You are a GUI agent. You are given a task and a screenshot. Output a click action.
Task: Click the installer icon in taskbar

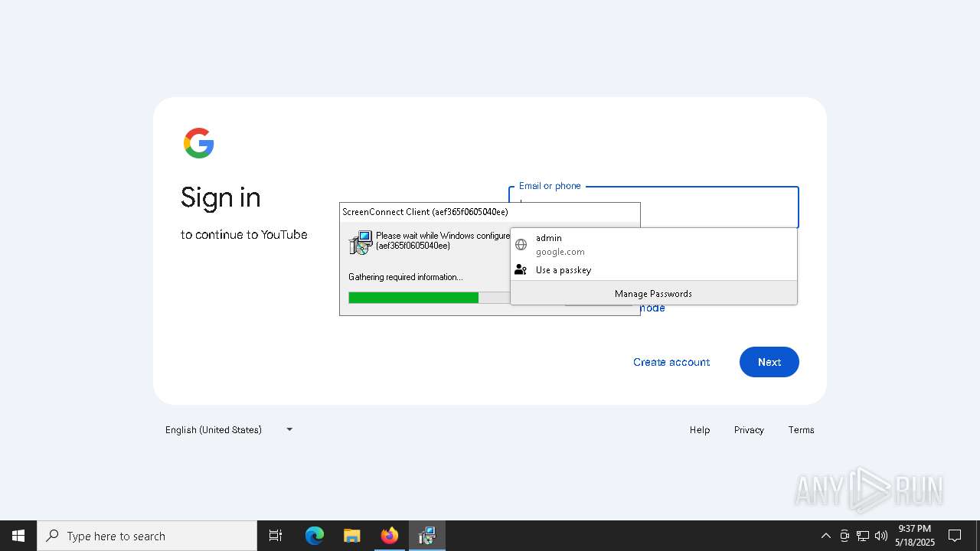click(427, 536)
